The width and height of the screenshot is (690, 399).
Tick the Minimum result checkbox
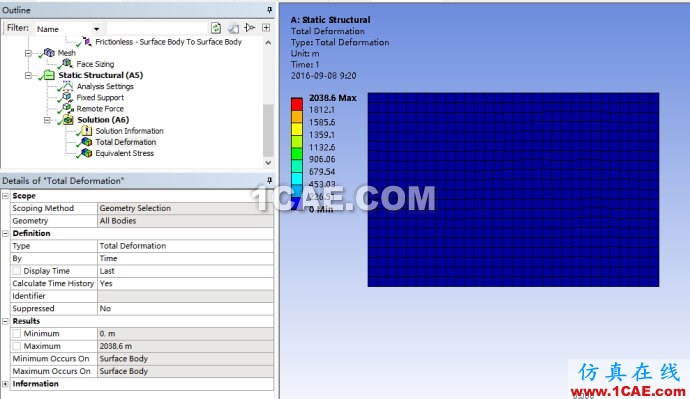coord(17,333)
